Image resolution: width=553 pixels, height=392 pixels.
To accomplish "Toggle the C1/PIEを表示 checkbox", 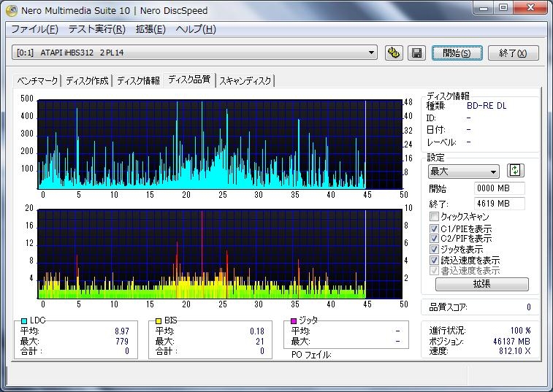I will [434, 228].
